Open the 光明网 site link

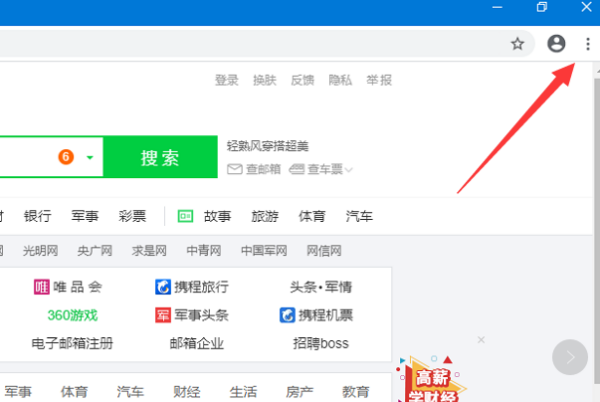pyautogui.click(x=41, y=251)
